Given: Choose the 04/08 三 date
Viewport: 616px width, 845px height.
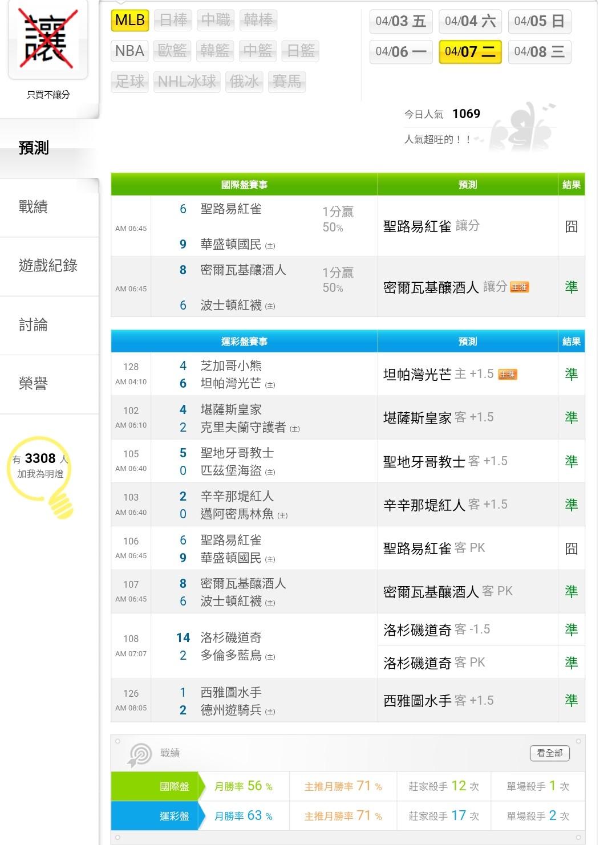Looking at the screenshot, I should (x=539, y=52).
